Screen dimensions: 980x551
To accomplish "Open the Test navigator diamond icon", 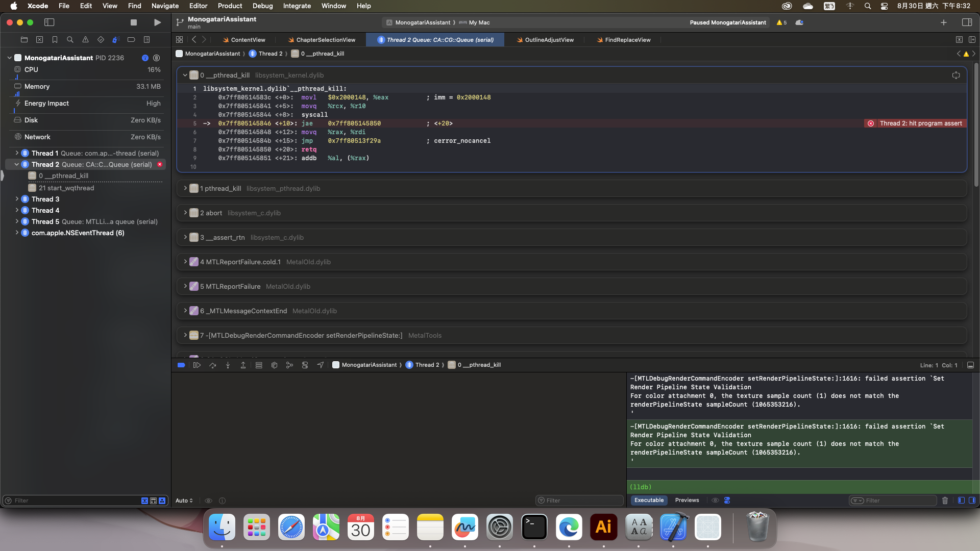I will click(x=101, y=39).
